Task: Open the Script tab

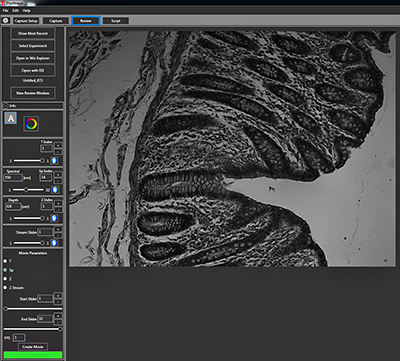Action: pyautogui.click(x=116, y=21)
